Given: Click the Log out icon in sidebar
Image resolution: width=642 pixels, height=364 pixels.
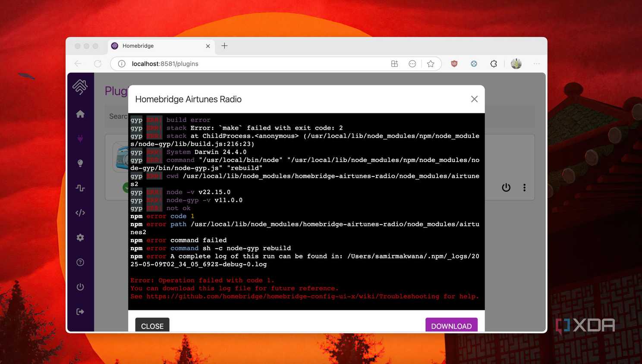Looking at the screenshot, I should pyautogui.click(x=80, y=312).
